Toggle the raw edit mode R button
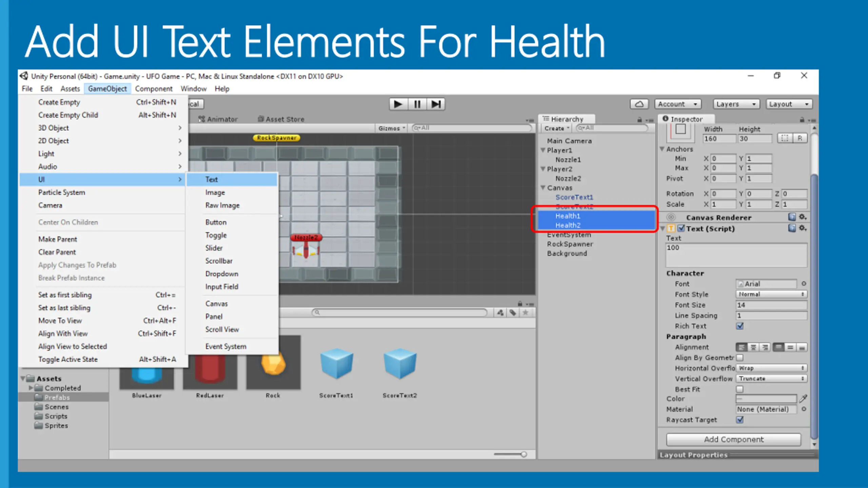This screenshot has width=868, height=488. [800, 138]
